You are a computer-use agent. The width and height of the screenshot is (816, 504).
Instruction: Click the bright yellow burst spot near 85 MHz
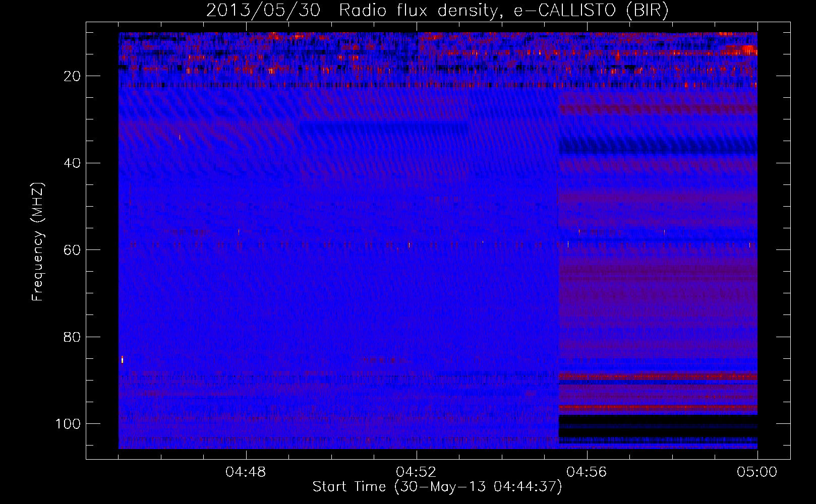click(x=122, y=359)
